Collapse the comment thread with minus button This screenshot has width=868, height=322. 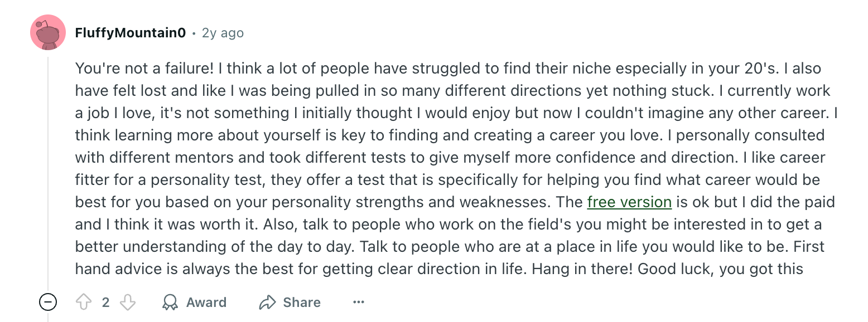point(48,303)
